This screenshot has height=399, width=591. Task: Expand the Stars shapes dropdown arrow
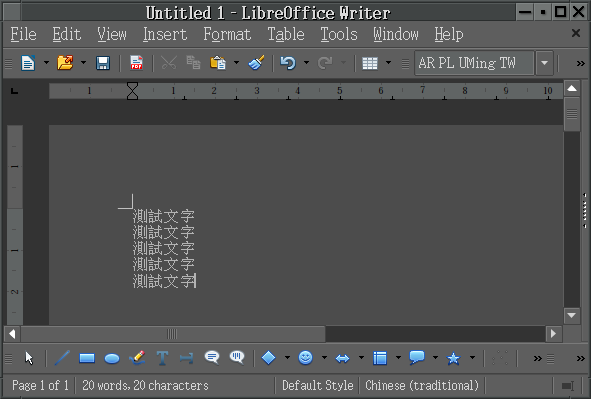(472, 358)
